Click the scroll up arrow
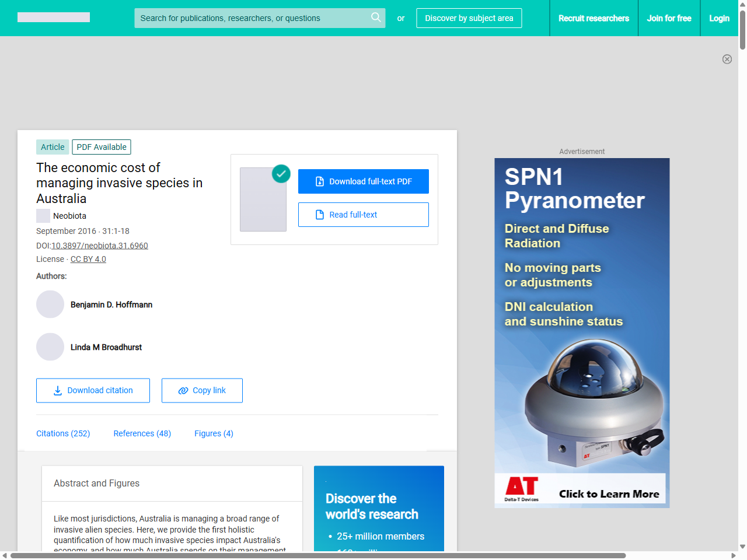Image resolution: width=747 pixels, height=560 pixels. 742,4
